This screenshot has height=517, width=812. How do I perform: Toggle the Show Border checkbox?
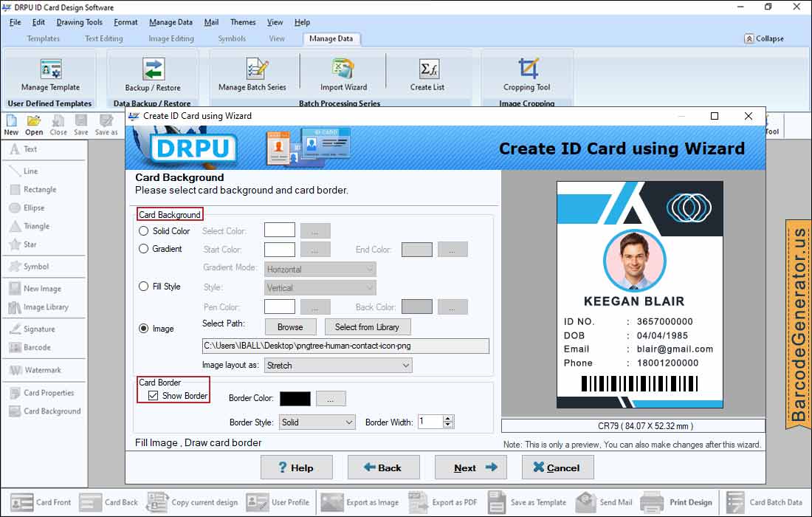(154, 396)
